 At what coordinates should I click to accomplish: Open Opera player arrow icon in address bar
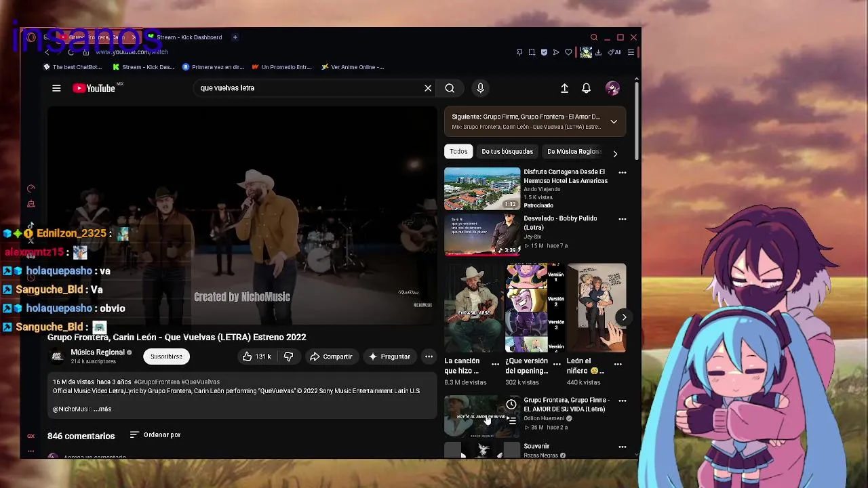click(556, 52)
